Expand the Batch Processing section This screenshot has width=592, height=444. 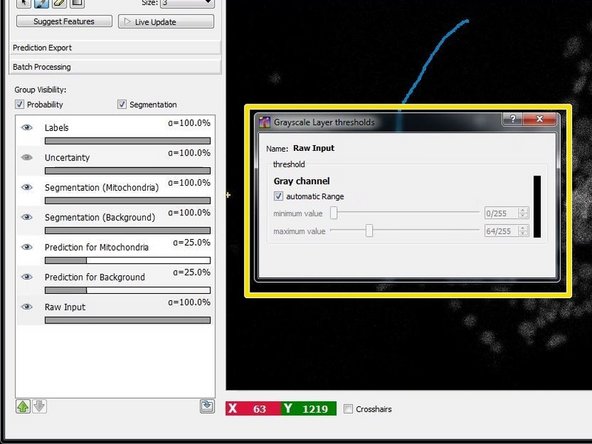coord(115,67)
